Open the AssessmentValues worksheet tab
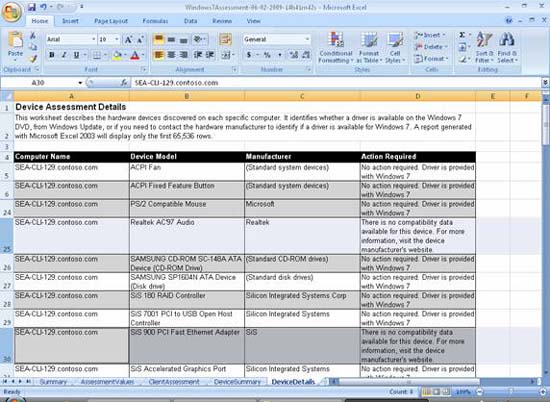The image size is (550, 402). click(107, 382)
